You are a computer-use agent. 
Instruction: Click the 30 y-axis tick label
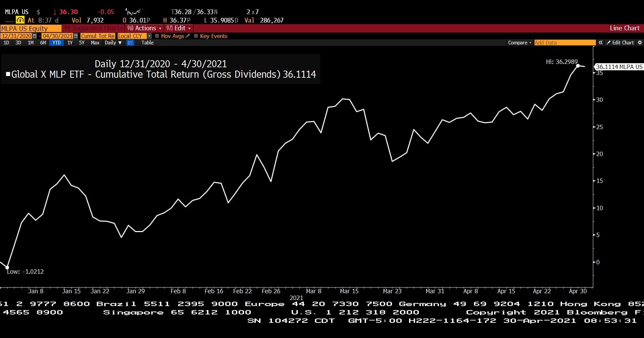click(x=600, y=100)
